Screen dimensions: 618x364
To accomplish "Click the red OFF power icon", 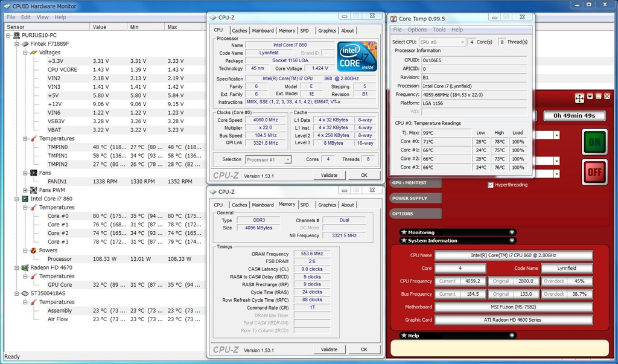I will pyautogui.click(x=594, y=173).
